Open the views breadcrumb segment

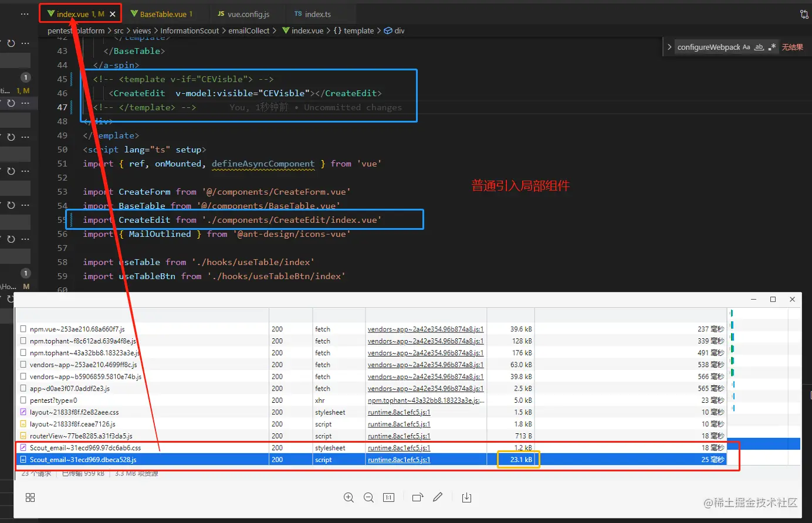(142, 30)
